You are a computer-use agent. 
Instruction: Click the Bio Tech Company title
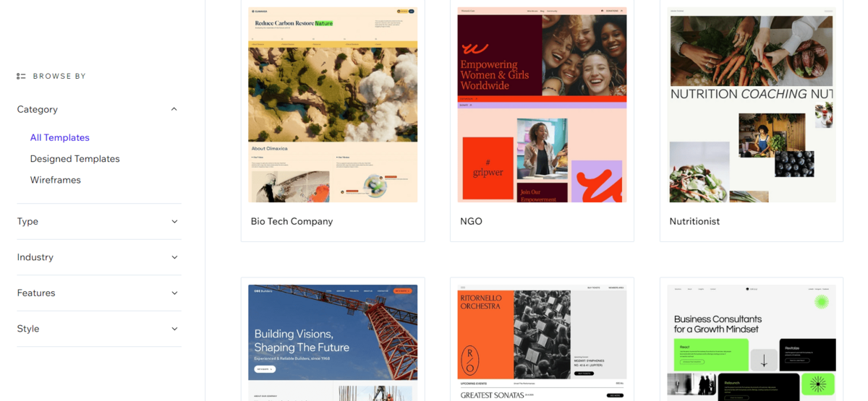[292, 221]
